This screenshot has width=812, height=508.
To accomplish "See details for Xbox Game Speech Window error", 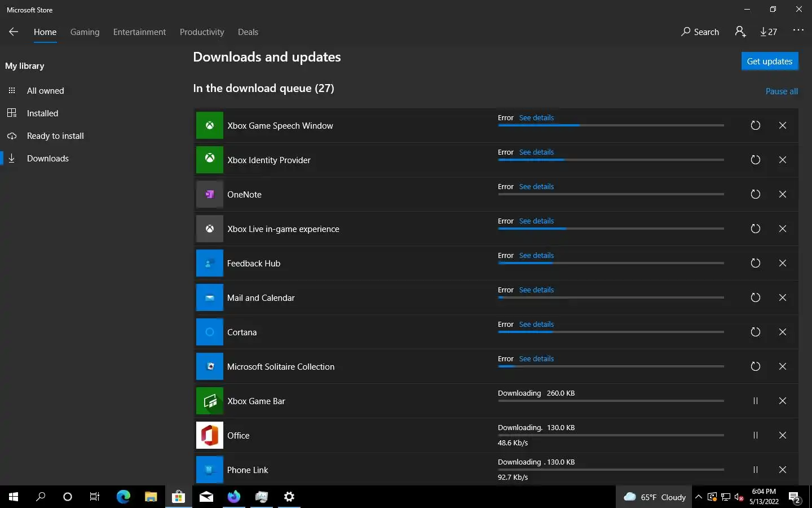I will [536, 118].
